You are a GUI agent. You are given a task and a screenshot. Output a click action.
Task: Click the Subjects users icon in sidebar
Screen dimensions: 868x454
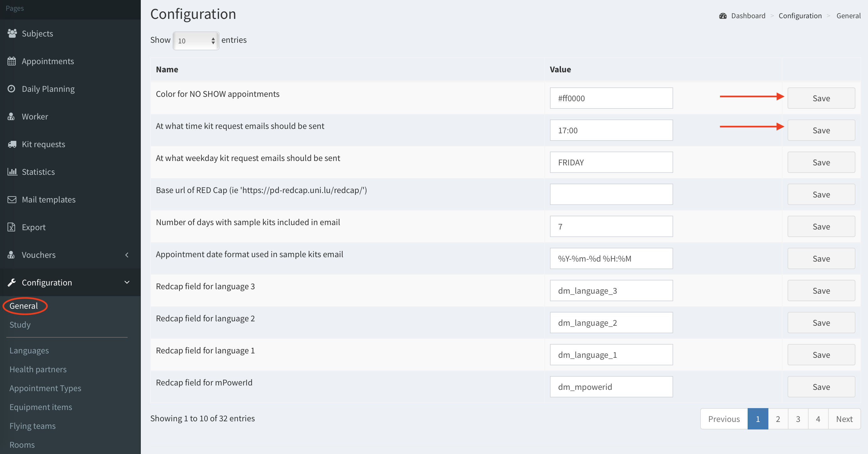coord(12,33)
